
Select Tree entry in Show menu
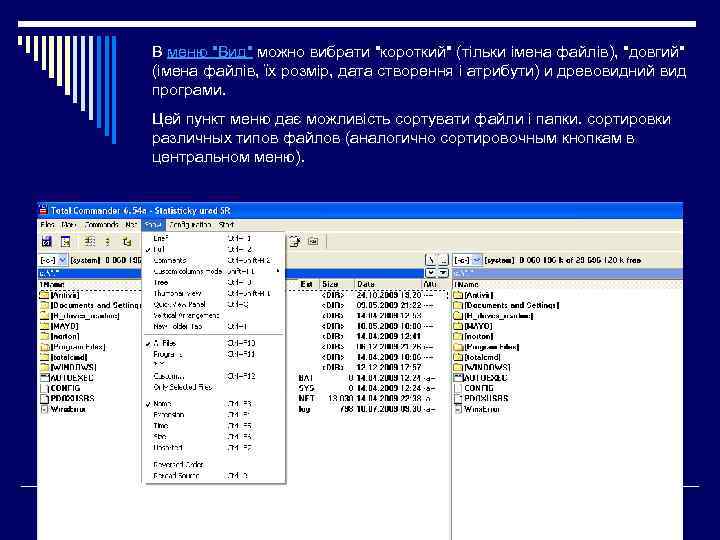click(214, 282)
